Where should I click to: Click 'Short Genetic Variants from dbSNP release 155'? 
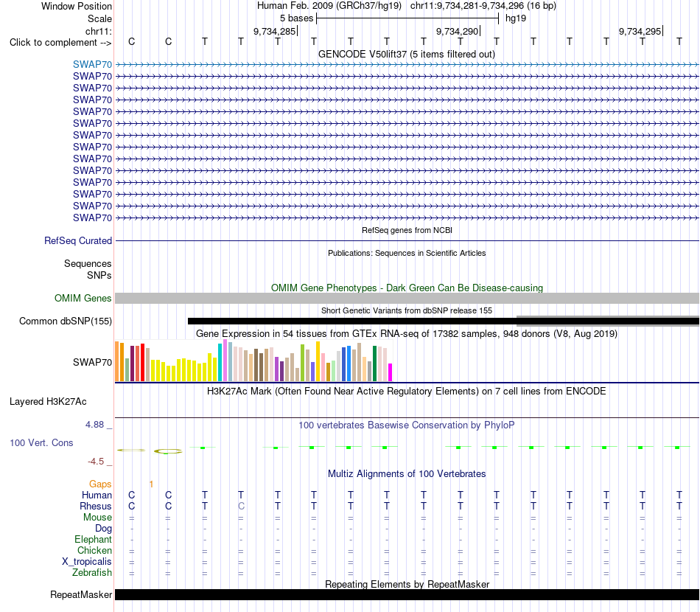(x=407, y=310)
